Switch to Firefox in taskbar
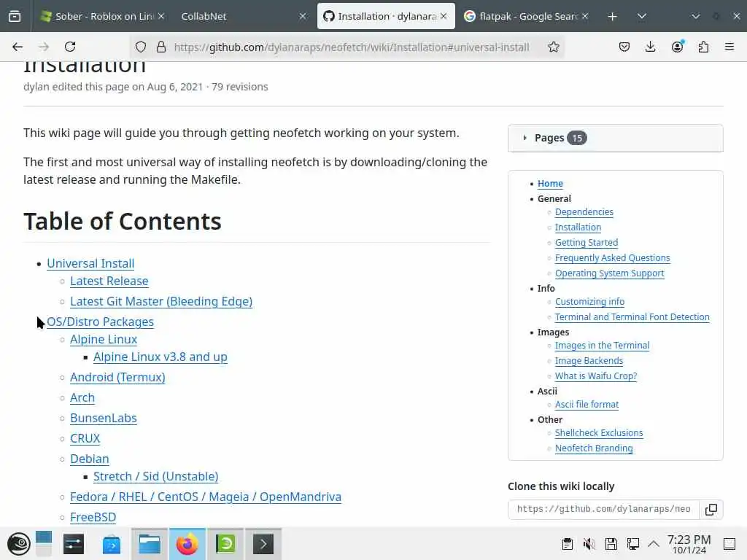 pyautogui.click(x=187, y=544)
